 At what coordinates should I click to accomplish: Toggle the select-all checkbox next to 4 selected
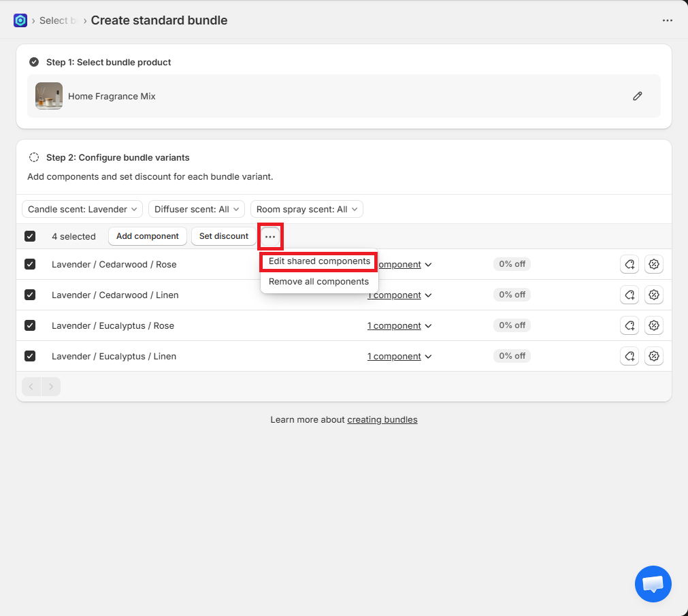30,236
